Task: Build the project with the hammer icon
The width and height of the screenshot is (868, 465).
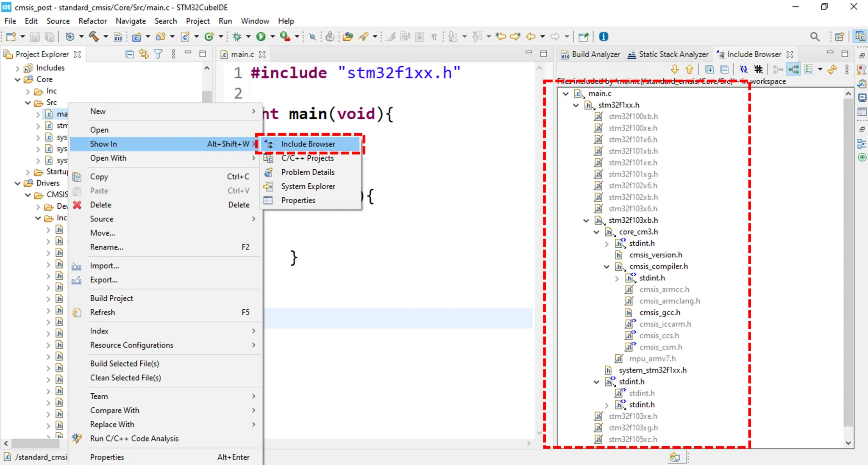Action: pos(94,36)
